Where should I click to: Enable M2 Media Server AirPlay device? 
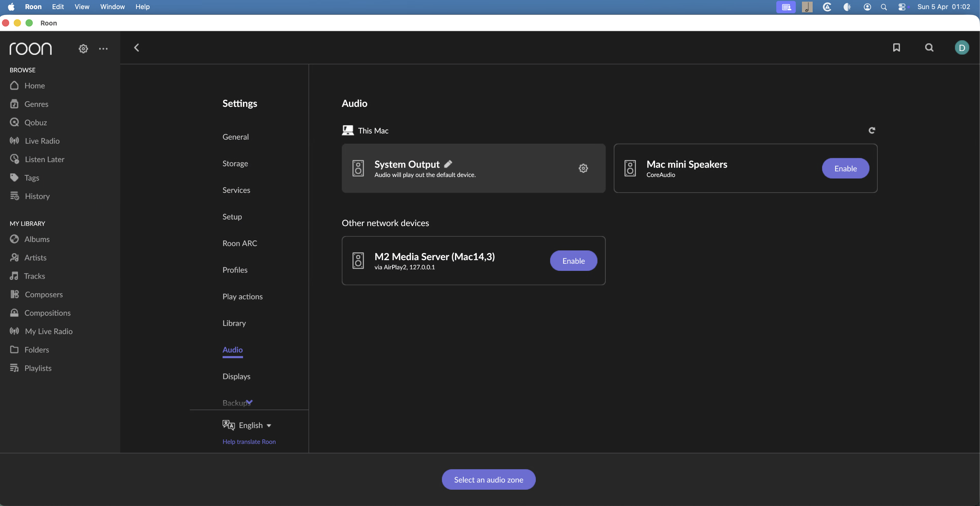click(573, 261)
